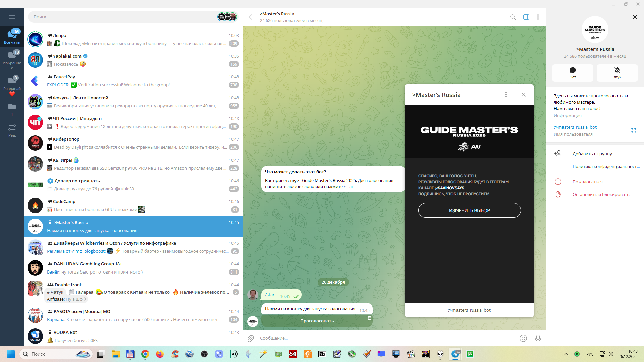The image size is (644, 362).
Task: Open mini app popup three-dots menu
Action: pos(506,95)
